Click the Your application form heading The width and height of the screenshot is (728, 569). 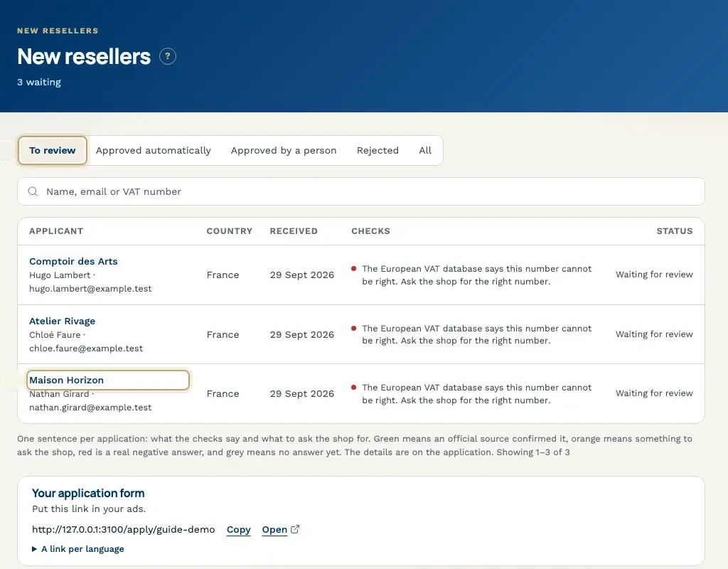88,493
